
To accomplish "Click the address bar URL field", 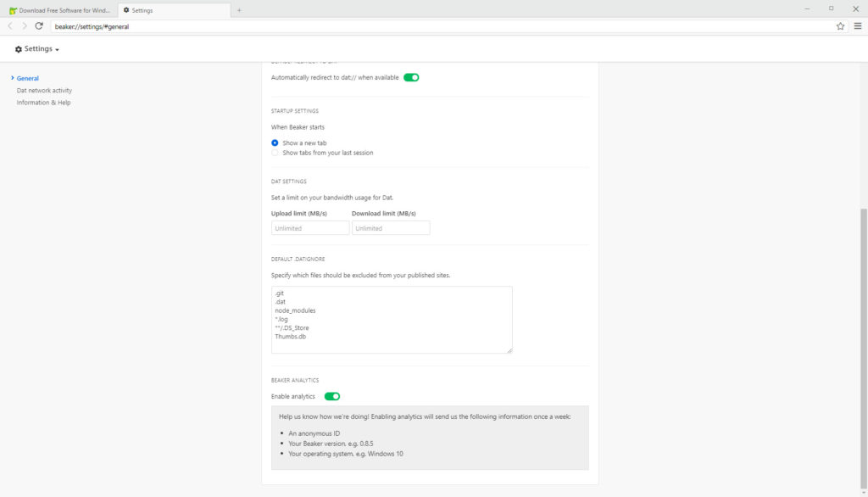I will click(x=442, y=26).
